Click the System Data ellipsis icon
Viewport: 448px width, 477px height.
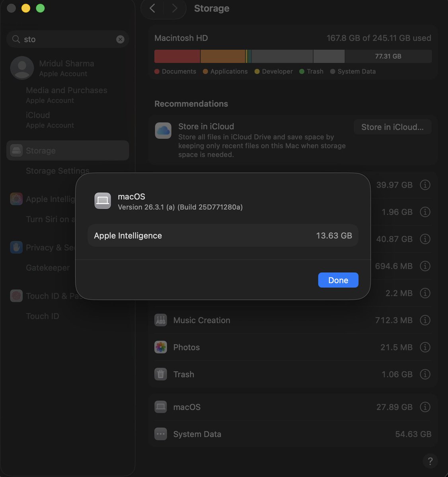(x=161, y=434)
